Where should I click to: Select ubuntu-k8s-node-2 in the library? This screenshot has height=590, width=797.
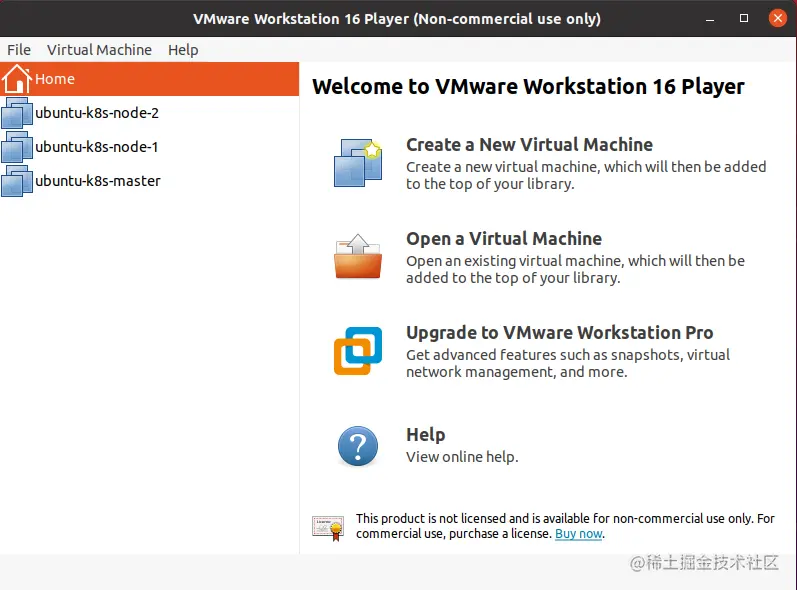click(x=97, y=113)
